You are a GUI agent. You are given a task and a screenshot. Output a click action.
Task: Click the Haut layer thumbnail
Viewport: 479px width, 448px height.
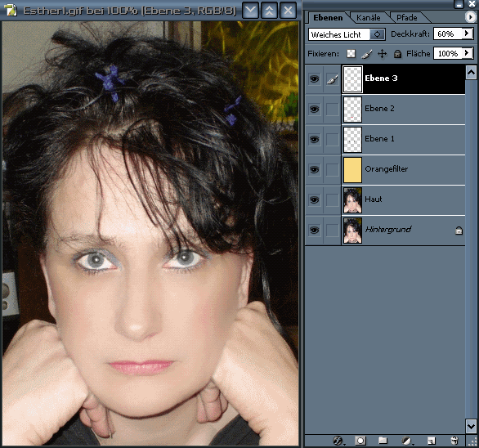point(352,200)
